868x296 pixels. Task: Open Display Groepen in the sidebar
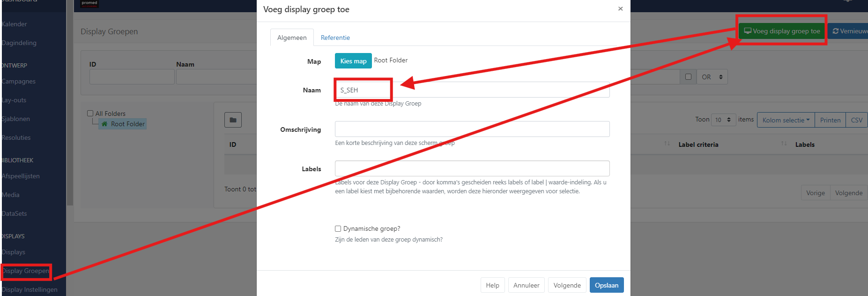point(26,271)
